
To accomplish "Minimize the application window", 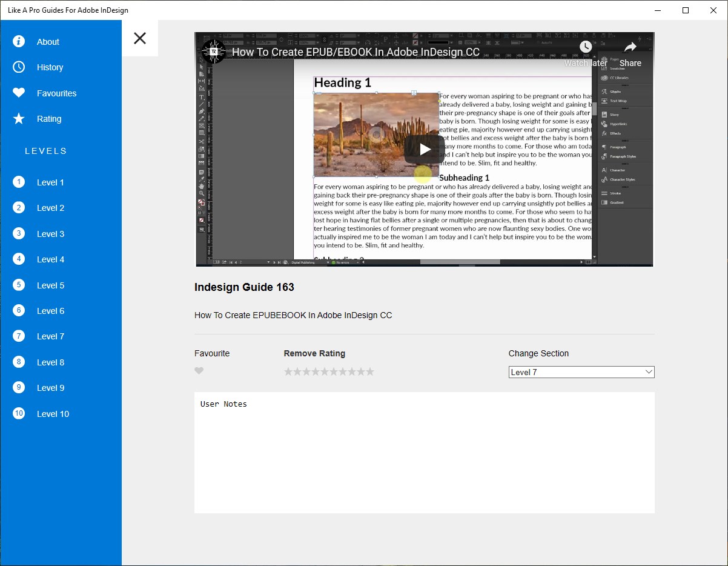I will [658, 10].
